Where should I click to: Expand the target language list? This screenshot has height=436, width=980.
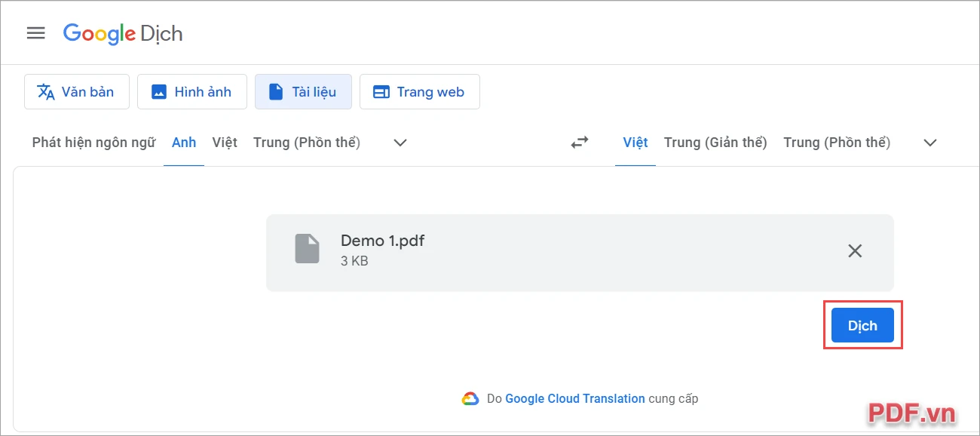click(930, 143)
